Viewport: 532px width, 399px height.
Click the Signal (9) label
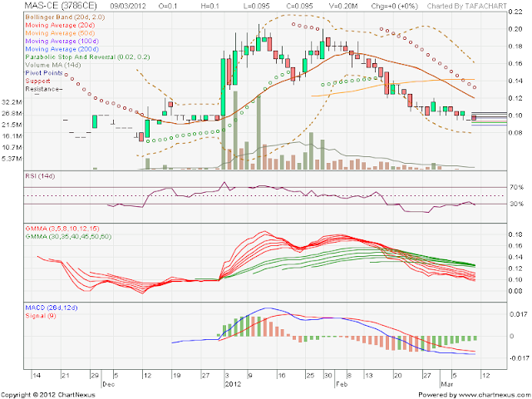[41, 316]
